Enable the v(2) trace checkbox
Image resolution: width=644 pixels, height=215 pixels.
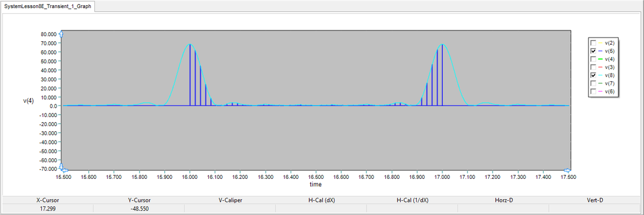pos(592,43)
